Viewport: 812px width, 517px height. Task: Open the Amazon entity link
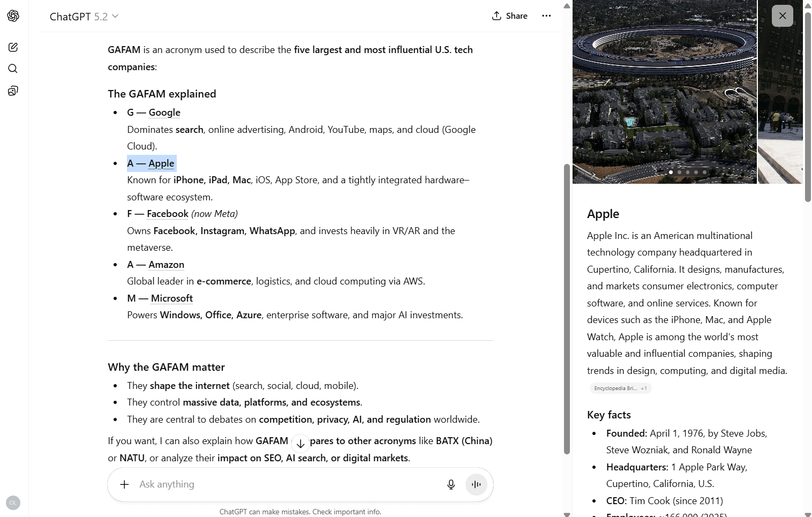click(166, 265)
